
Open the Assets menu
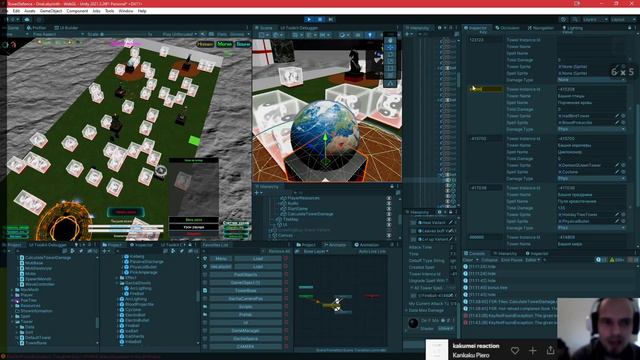click(x=29, y=11)
